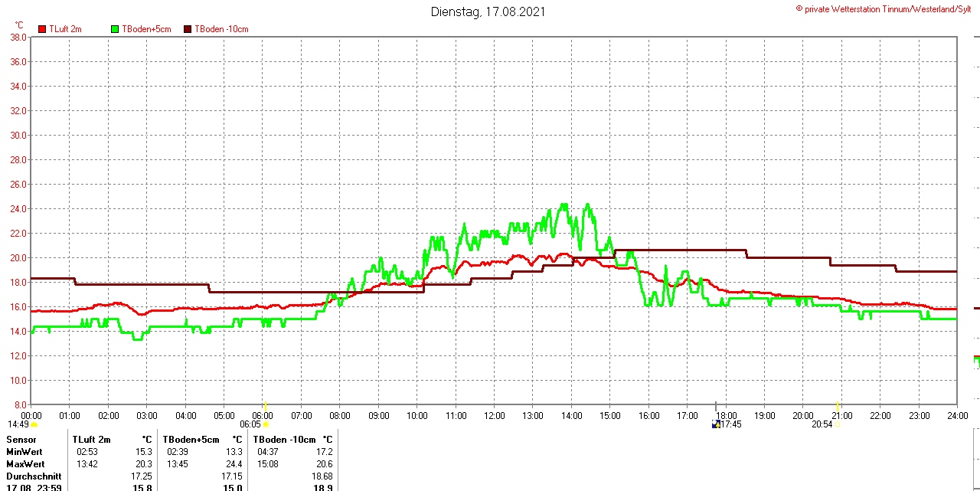
Task: Click the yellow tick marker at 06:00
Action: click(265, 404)
